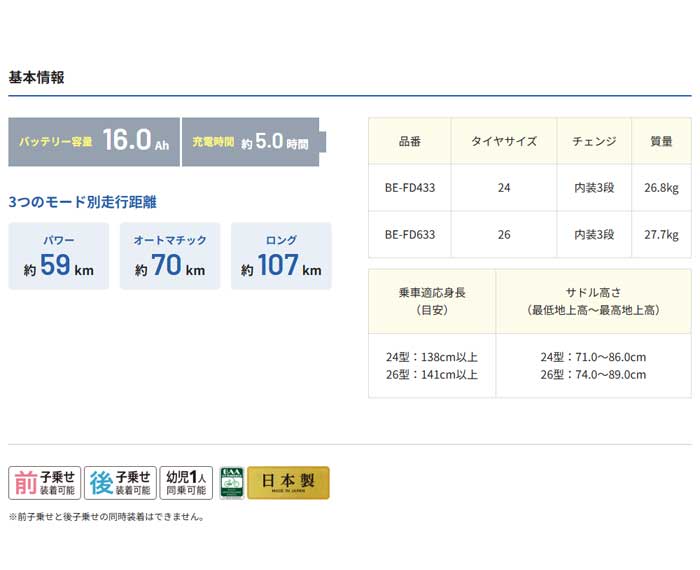Click the green BAA safety mark icon
Viewport: 700px width, 570px height.
click(231, 483)
